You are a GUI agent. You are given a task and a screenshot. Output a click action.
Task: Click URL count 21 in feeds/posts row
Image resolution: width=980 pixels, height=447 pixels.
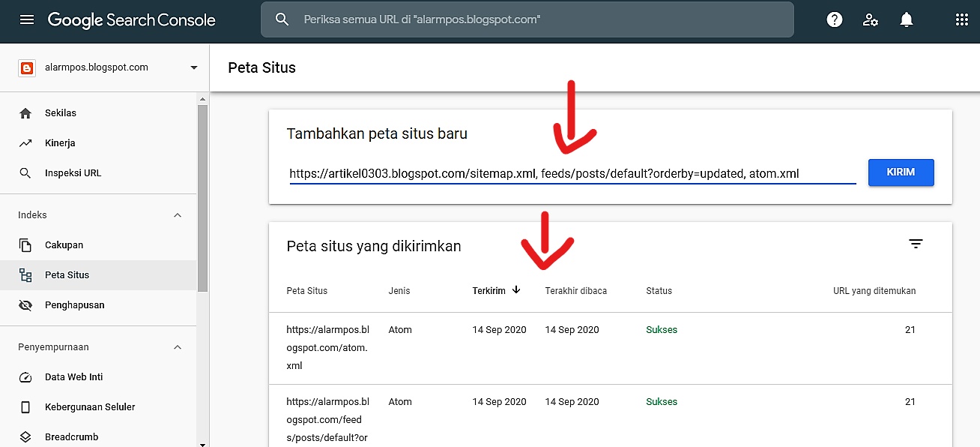click(910, 402)
